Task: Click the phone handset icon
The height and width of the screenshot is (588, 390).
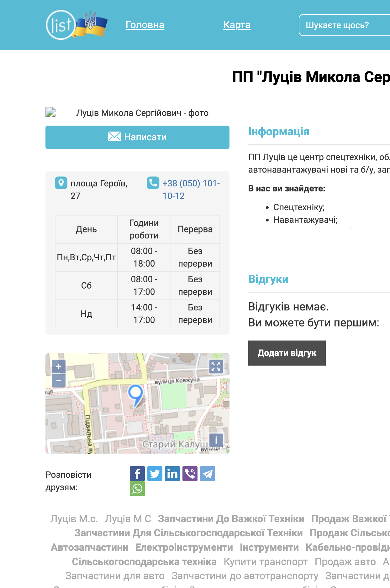Action: point(153,183)
